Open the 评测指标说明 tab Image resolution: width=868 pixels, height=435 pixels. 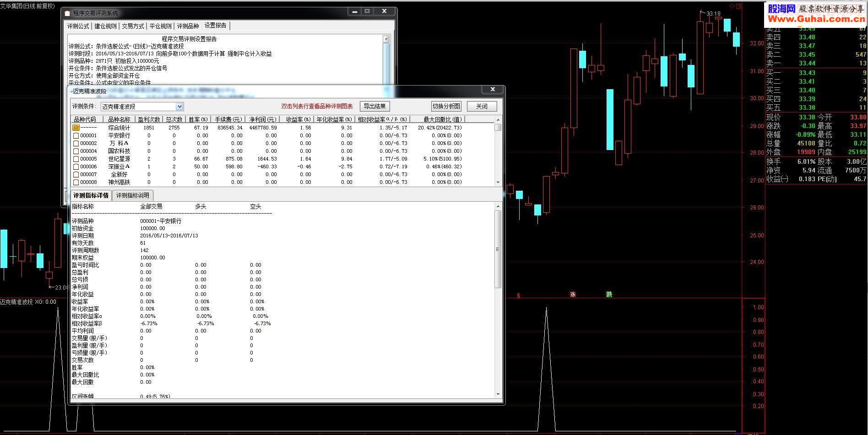tap(132, 195)
